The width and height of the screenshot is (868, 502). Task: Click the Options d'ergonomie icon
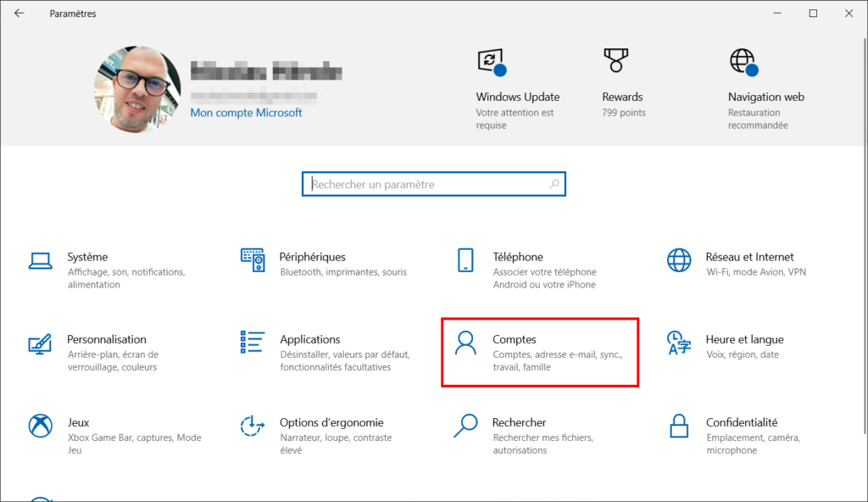[253, 426]
